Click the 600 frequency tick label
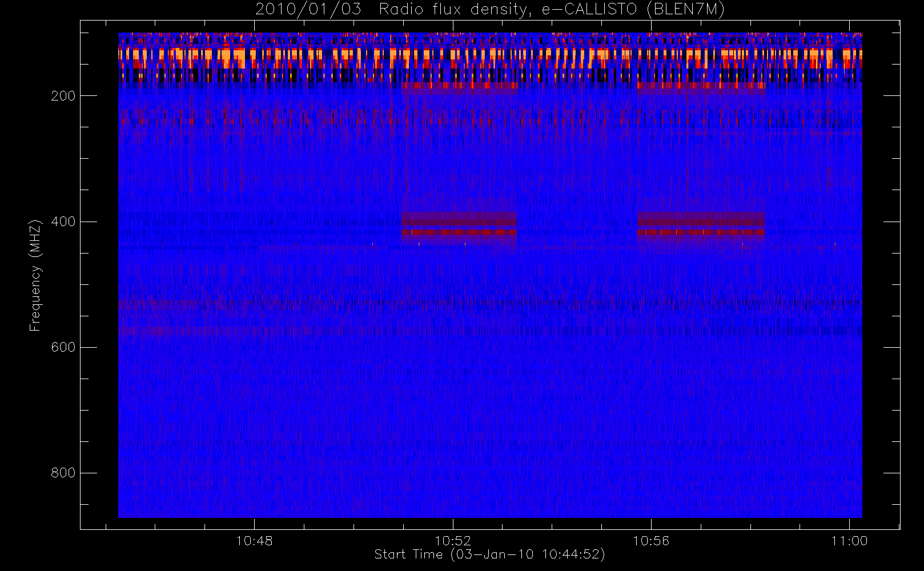Viewport: 924px width, 571px height. pyautogui.click(x=63, y=347)
